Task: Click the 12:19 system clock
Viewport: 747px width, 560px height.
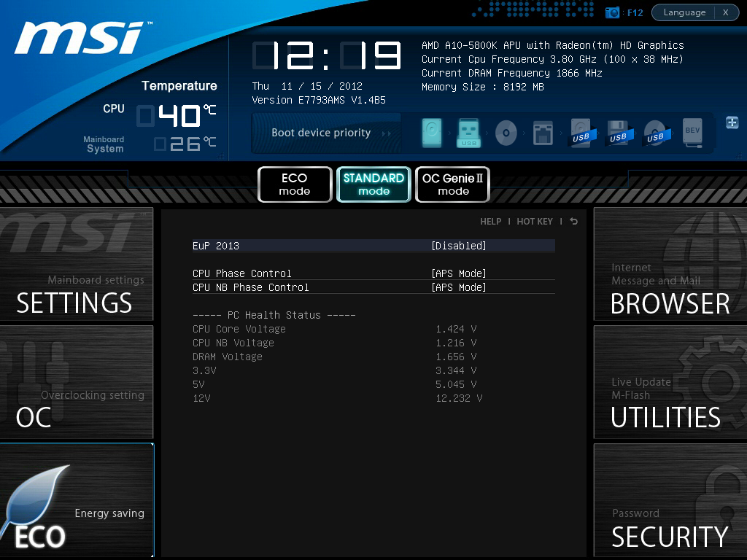Action: coord(326,55)
